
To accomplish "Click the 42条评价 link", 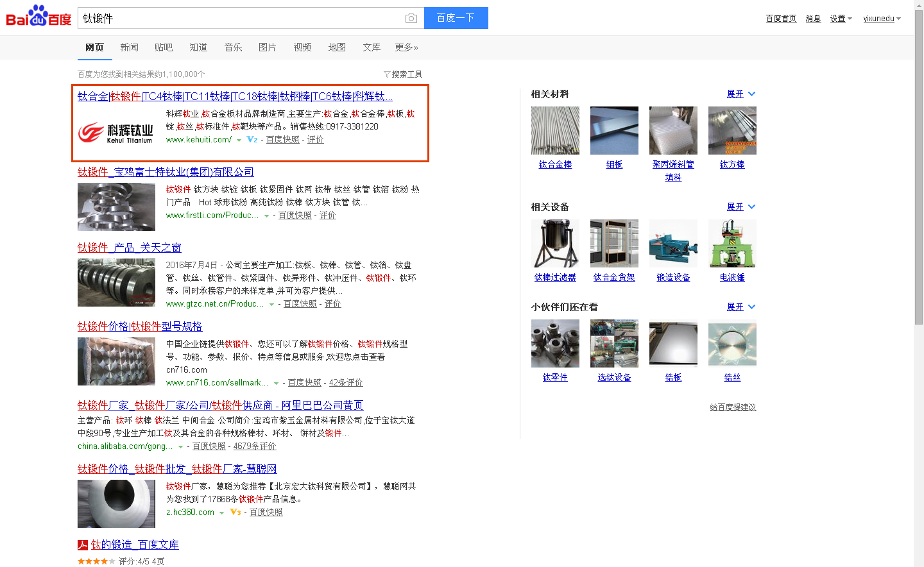I will pyautogui.click(x=346, y=383).
